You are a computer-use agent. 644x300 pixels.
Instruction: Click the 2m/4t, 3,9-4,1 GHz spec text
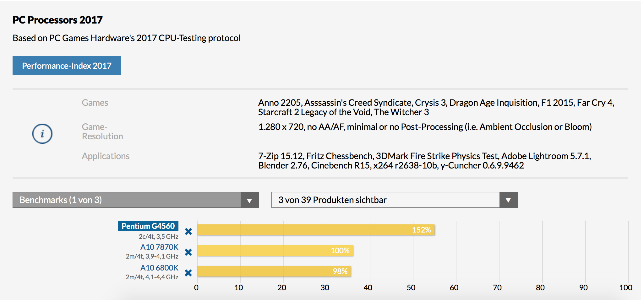[x=152, y=256]
